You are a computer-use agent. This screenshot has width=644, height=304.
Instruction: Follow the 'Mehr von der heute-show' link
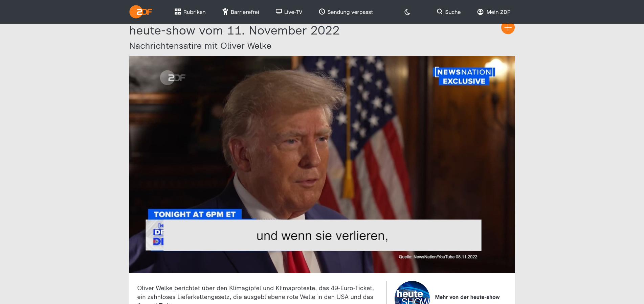coord(467,297)
